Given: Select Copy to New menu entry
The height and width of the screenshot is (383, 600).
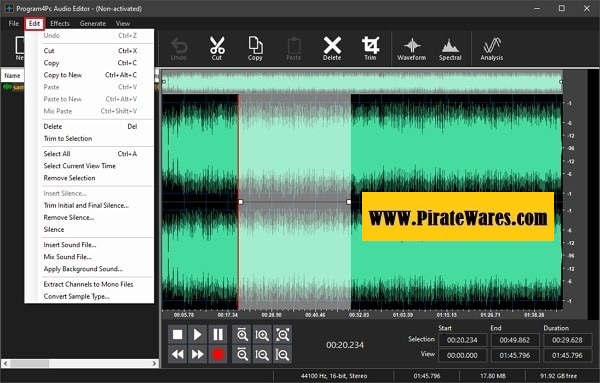Looking at the screenshot, I should 90,75.
